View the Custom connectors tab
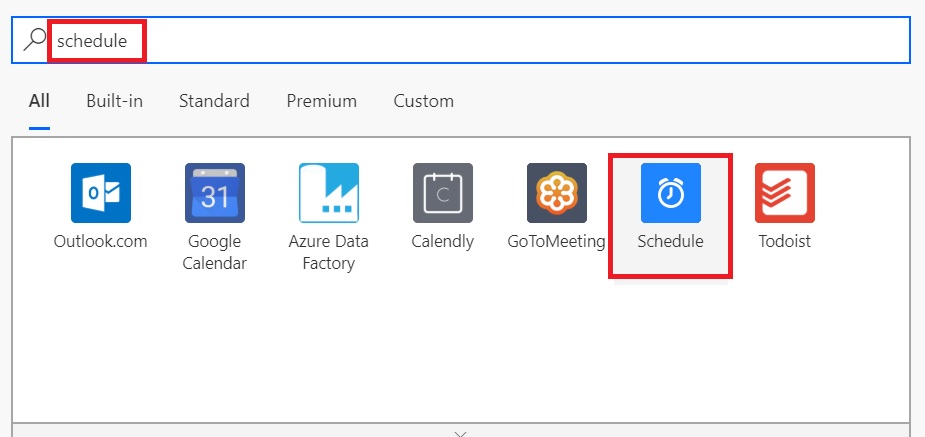This screenshot has width=925, height=437. coord(424,101)
